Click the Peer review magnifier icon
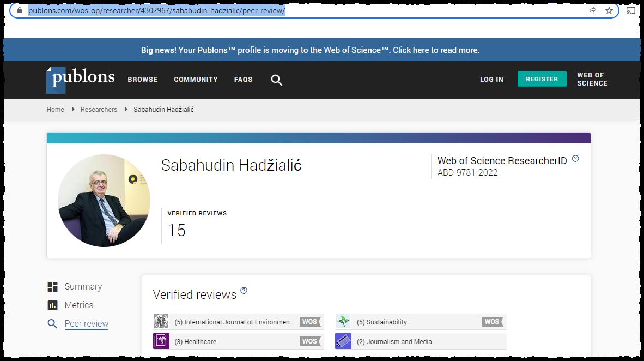644x361 pixels. [52, 323]
